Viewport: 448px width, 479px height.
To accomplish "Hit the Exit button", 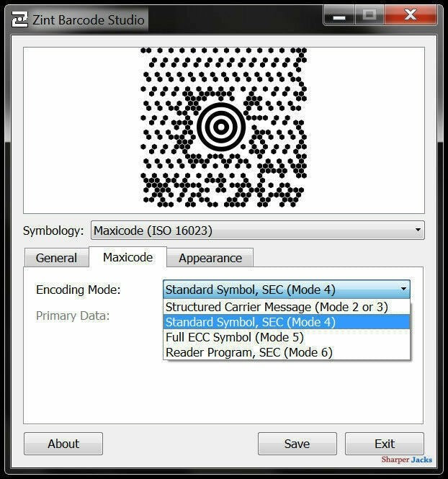I will click(x=385, y=444).
